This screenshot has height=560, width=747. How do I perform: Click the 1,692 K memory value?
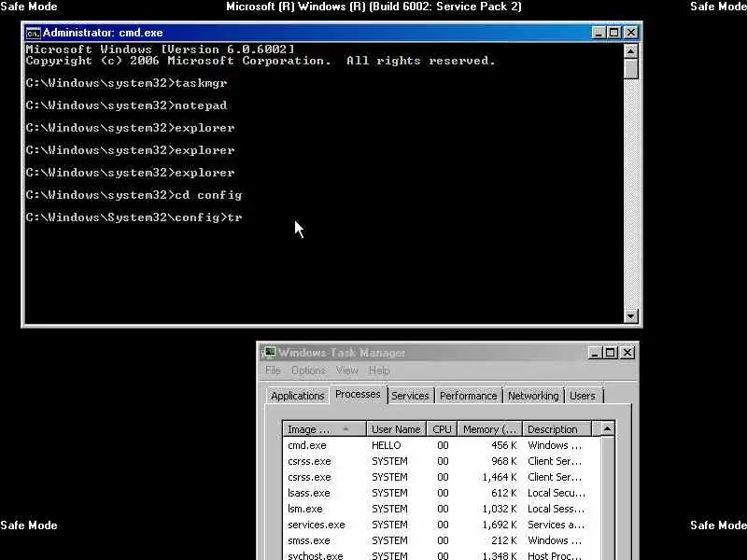tap(500, 525)
